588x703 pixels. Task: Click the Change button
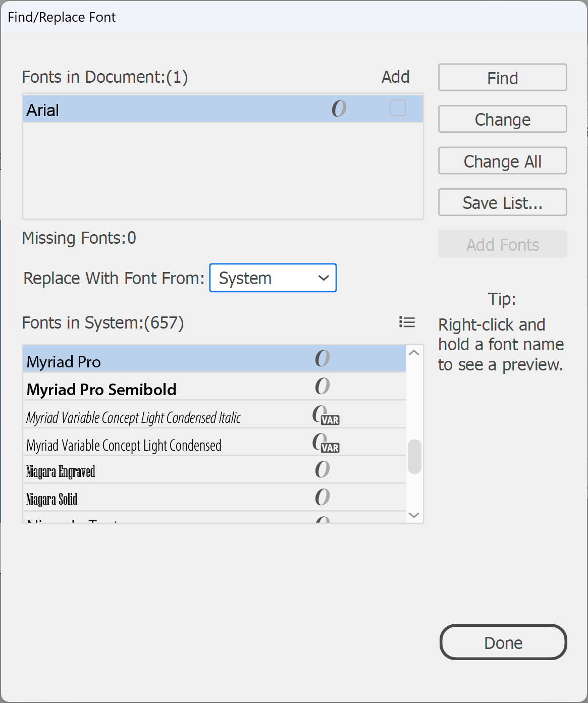click(x=502, y=119)
